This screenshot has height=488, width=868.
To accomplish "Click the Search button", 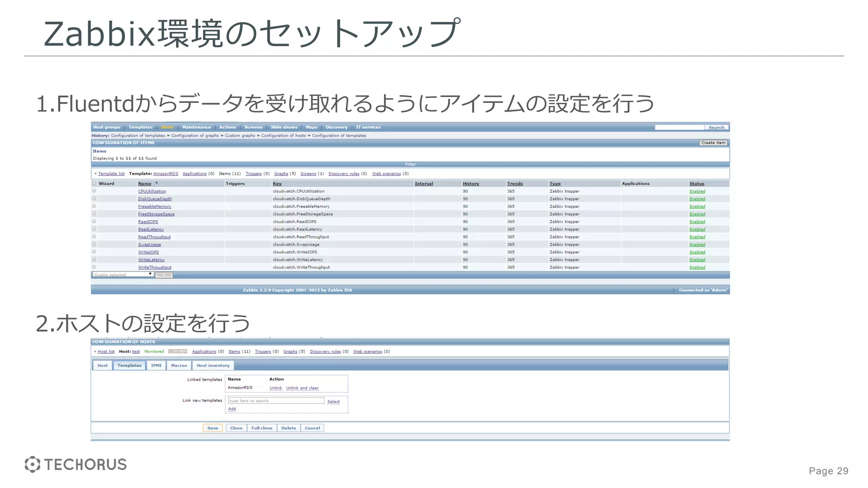I will click(x=716, y=128).
